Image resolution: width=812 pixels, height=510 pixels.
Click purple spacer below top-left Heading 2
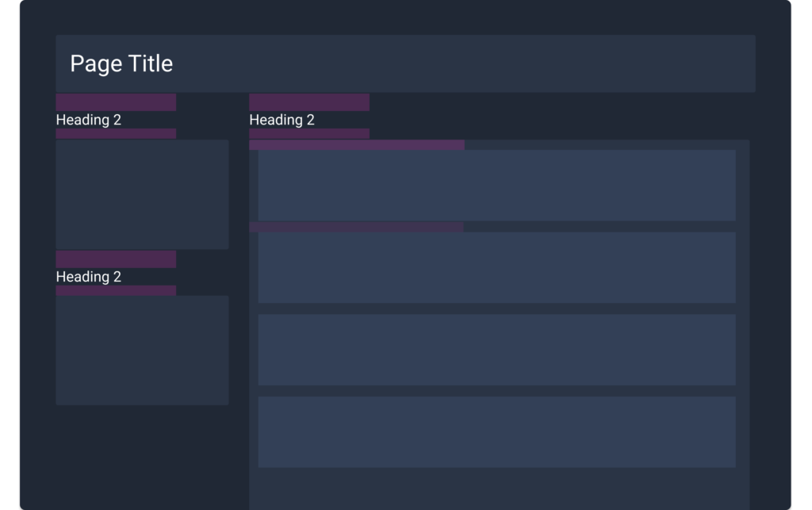116,134
